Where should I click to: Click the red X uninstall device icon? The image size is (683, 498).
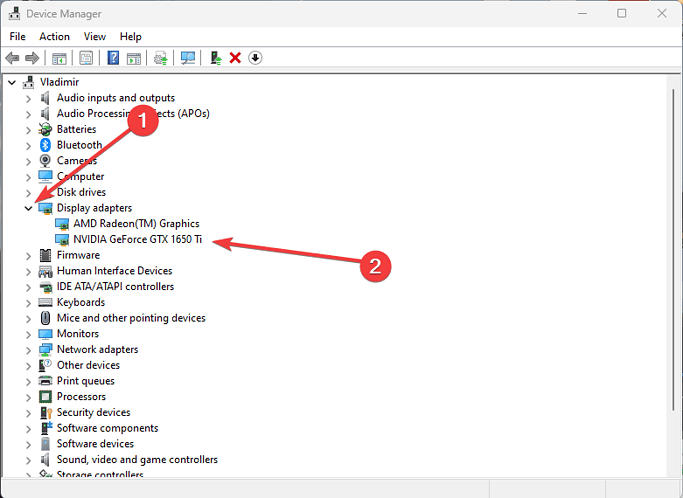[x=235, y=58]
